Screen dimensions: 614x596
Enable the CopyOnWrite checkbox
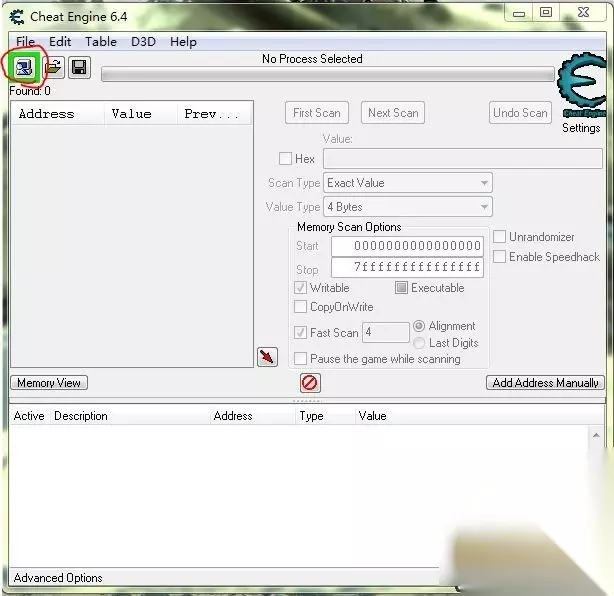300,307
